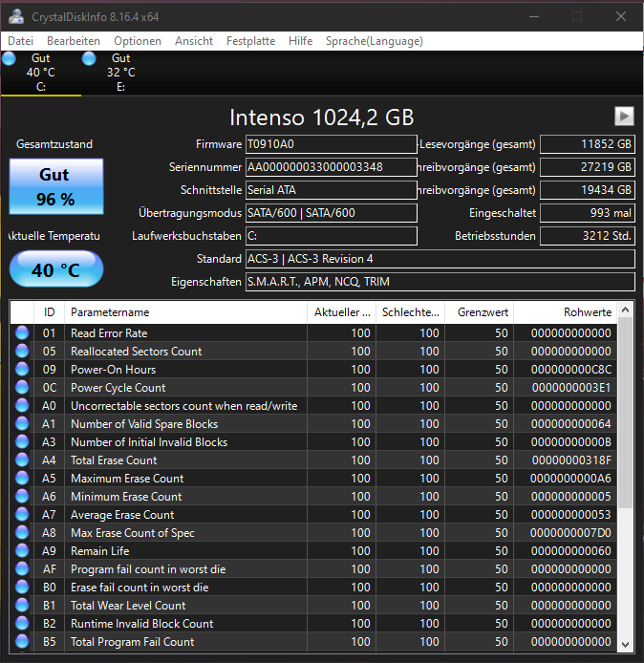Click status orb for Power-On Hours row
Screen dimensions: 644x663
pos(22,370)
